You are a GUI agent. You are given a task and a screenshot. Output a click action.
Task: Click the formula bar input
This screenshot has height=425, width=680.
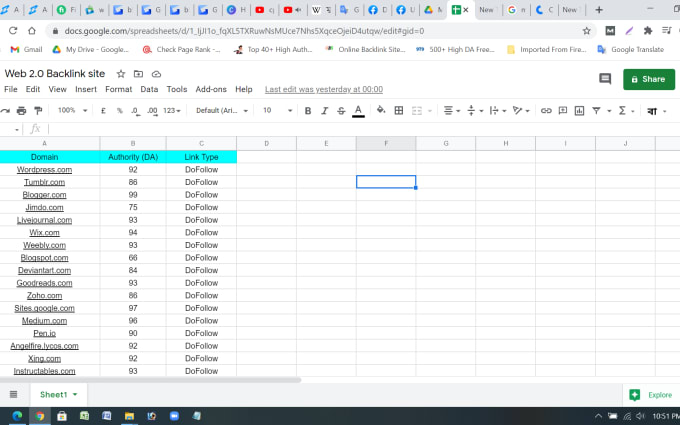click(362, 129)
